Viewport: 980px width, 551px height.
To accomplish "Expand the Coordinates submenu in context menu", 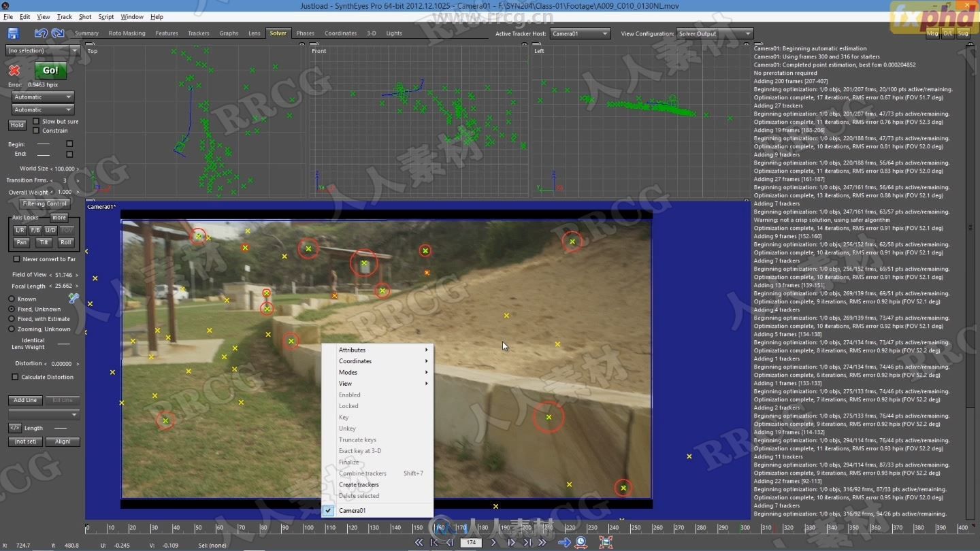I will pos(378,361).
